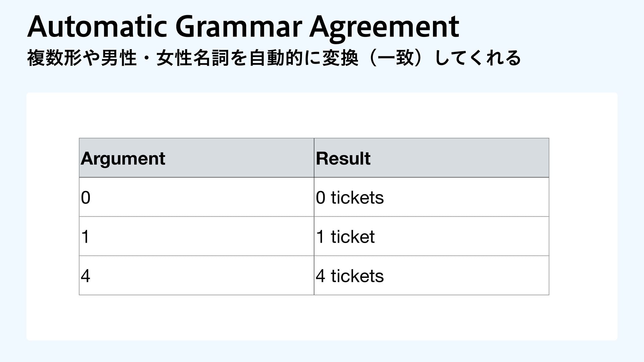Screen dimensions: 644x362
Task: Select the Argument cell containing 4
Action: 196,276
